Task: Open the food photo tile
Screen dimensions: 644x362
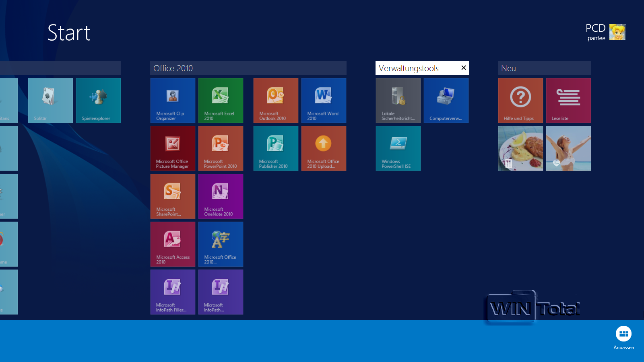Action: 520,148
